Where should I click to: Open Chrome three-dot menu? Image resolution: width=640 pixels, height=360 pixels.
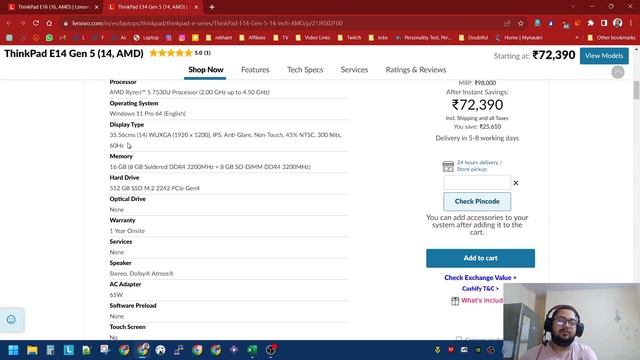(x=631, y=23)
